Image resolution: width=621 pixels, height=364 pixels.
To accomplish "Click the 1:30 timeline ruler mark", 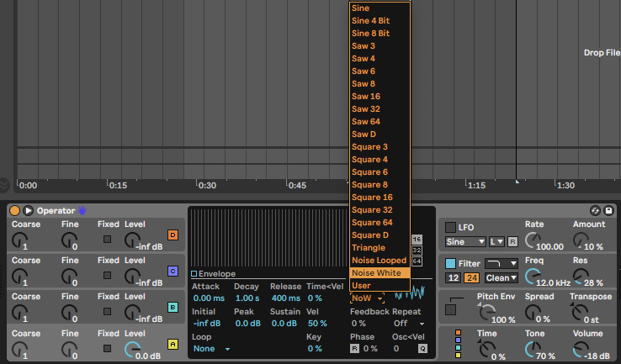I will point(565,185).
